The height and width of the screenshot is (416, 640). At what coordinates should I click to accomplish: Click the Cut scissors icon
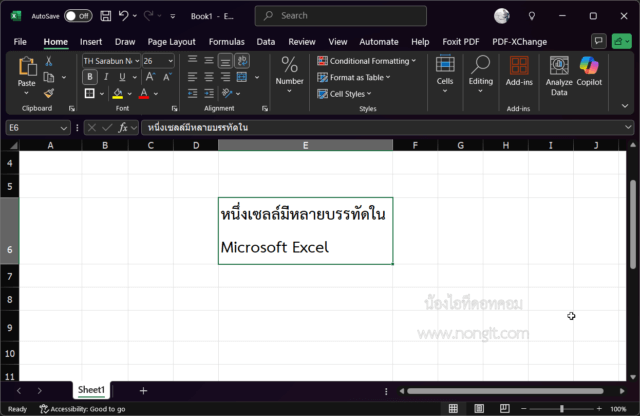click(x=49, y=61)
